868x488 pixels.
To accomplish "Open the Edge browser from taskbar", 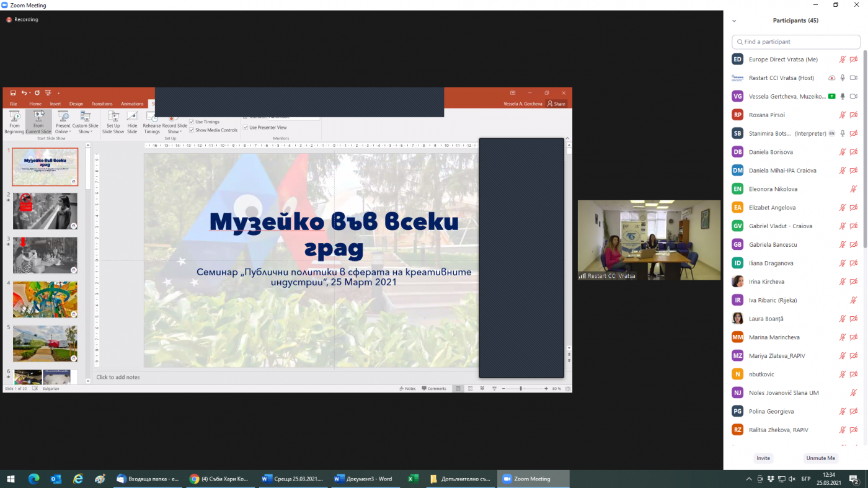I will (33, 479).
